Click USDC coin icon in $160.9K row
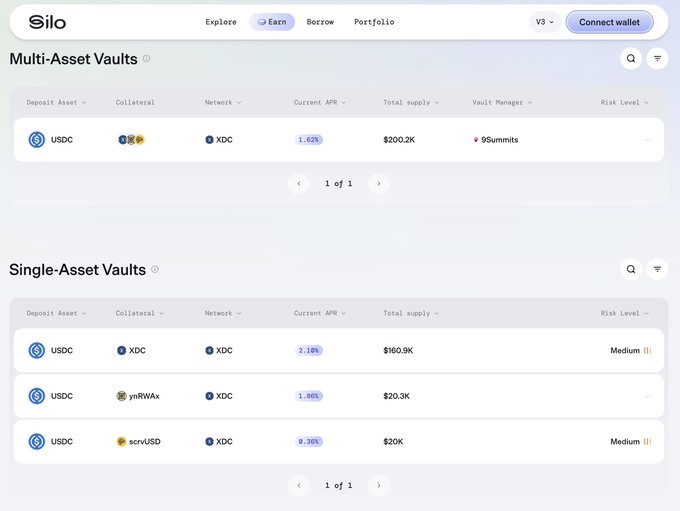This screenshot has height=511, width=680. pyautogui.click(x=37, y=350)
